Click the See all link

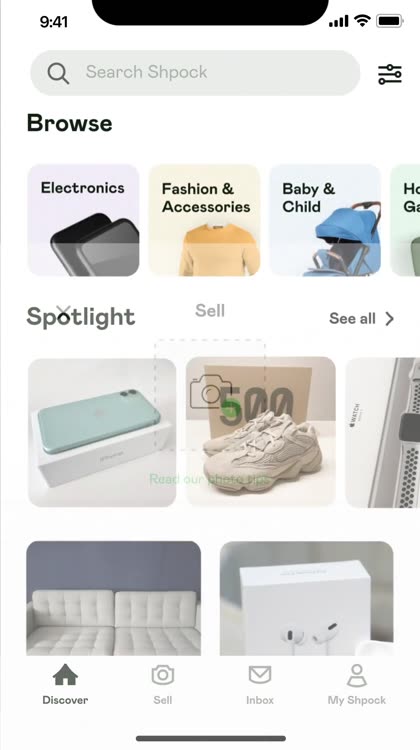[352, 319]
